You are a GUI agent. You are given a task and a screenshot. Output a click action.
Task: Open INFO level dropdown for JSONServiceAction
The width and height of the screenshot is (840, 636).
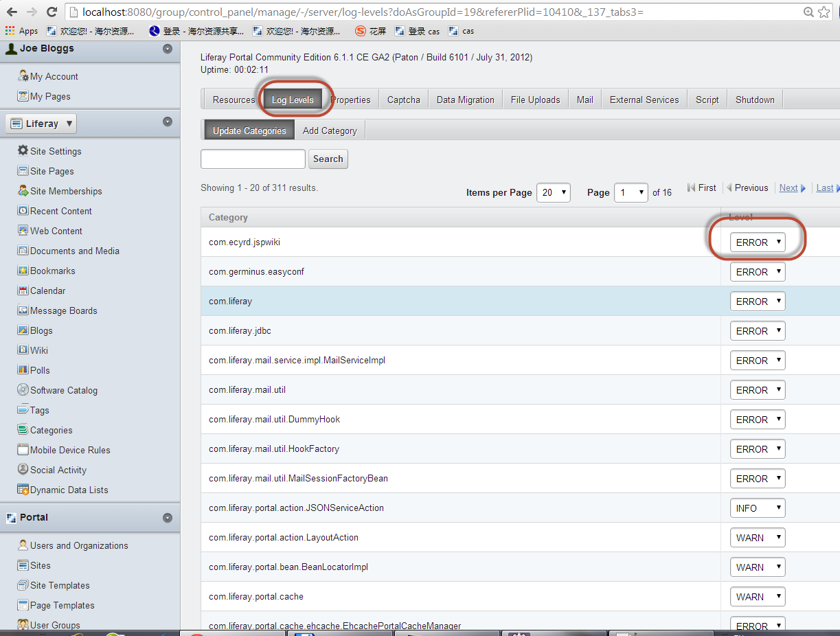click(758, 508)
